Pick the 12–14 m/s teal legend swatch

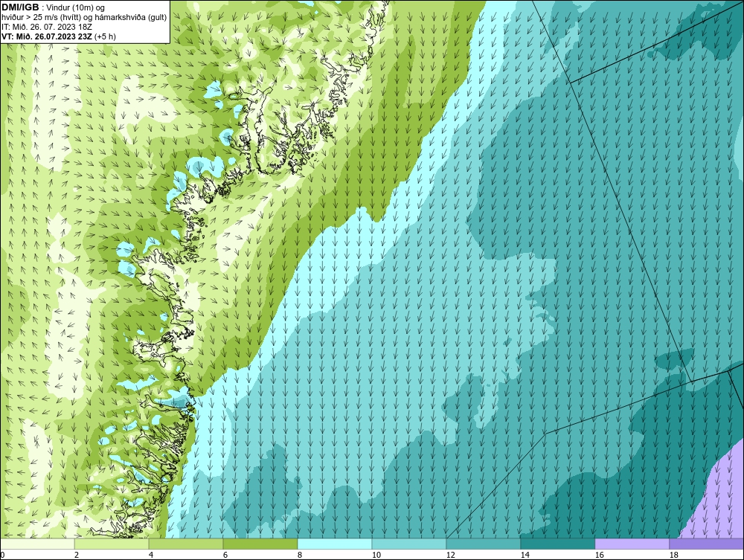484,544
